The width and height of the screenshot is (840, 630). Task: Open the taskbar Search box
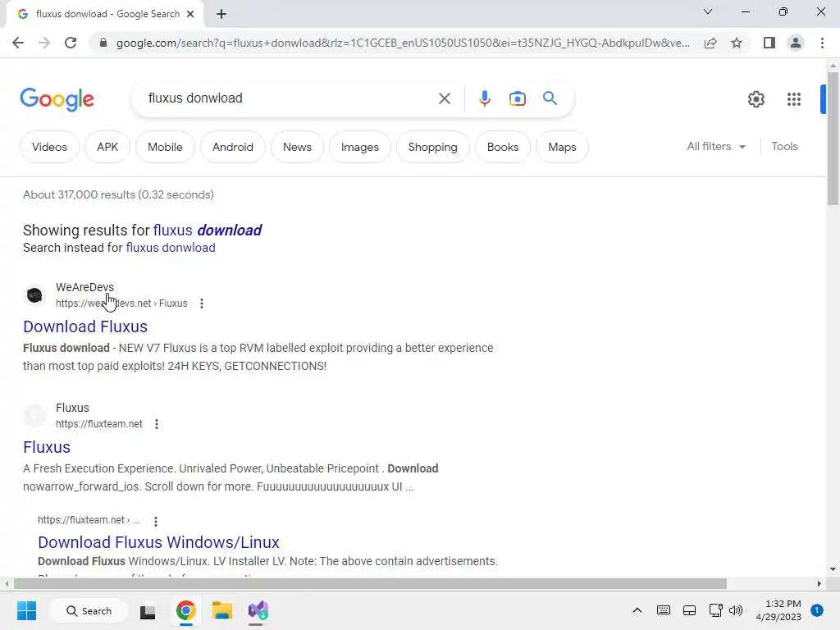(89, 610)
